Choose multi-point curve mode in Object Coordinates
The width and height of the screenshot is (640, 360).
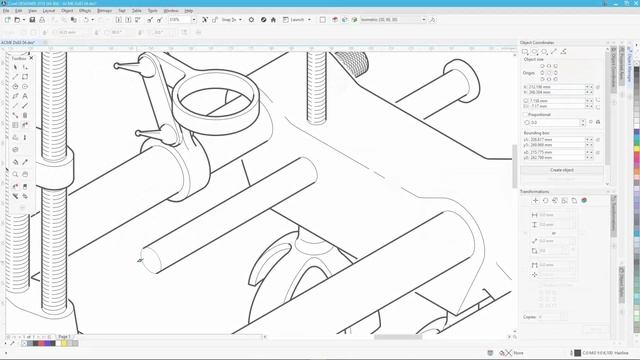tap(564, 51)
